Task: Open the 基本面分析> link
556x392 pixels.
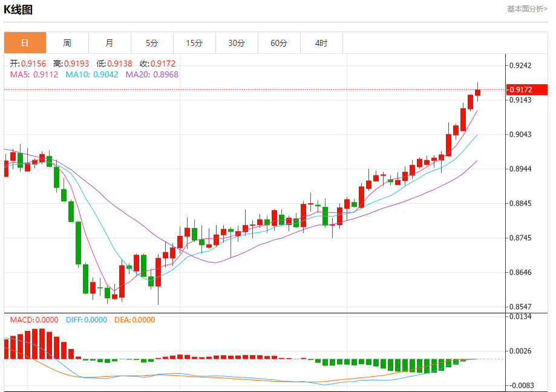Action: pyautogui.click(x=527, y=9)
